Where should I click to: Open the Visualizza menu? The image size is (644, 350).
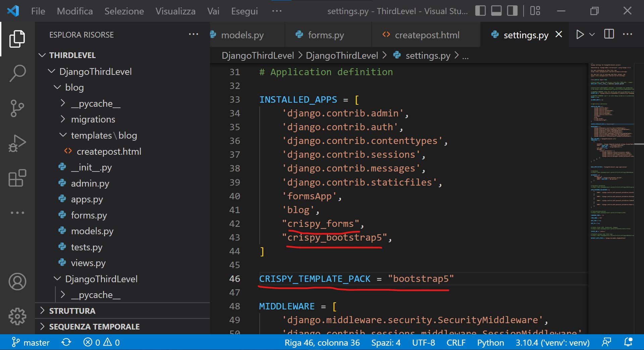pos(175,11)
